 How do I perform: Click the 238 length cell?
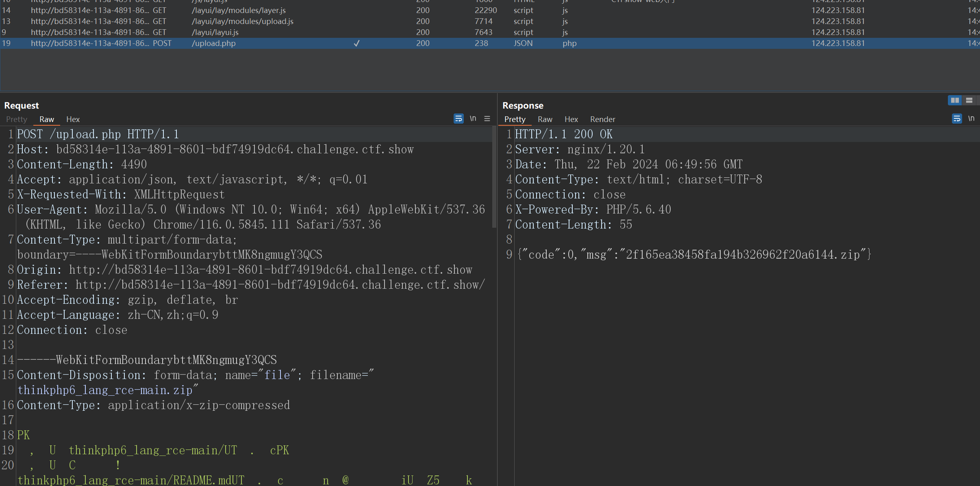(x=481, y=43)
